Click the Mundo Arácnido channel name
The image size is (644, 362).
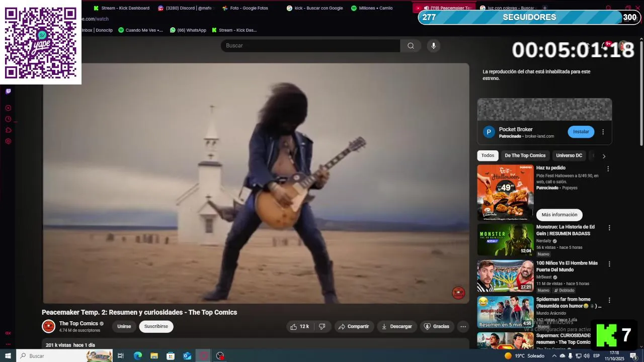coord(551,313)
